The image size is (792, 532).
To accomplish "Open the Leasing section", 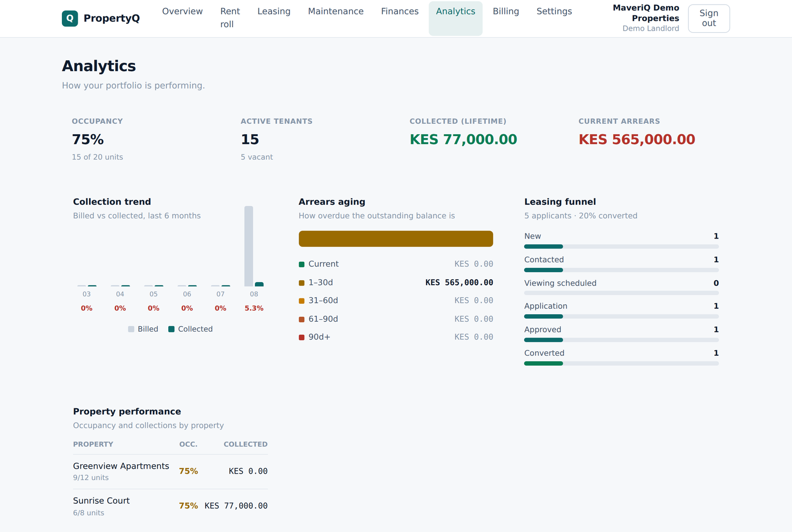I will pos(274,11).
